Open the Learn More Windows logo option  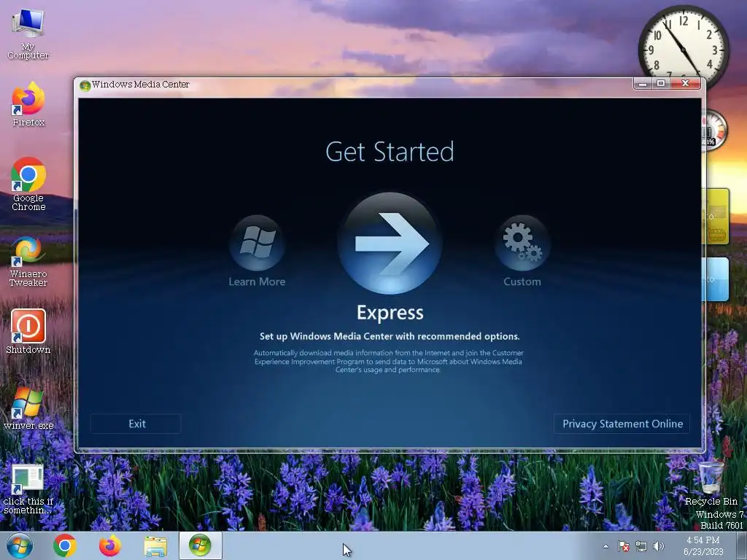[x=257, y=243]
